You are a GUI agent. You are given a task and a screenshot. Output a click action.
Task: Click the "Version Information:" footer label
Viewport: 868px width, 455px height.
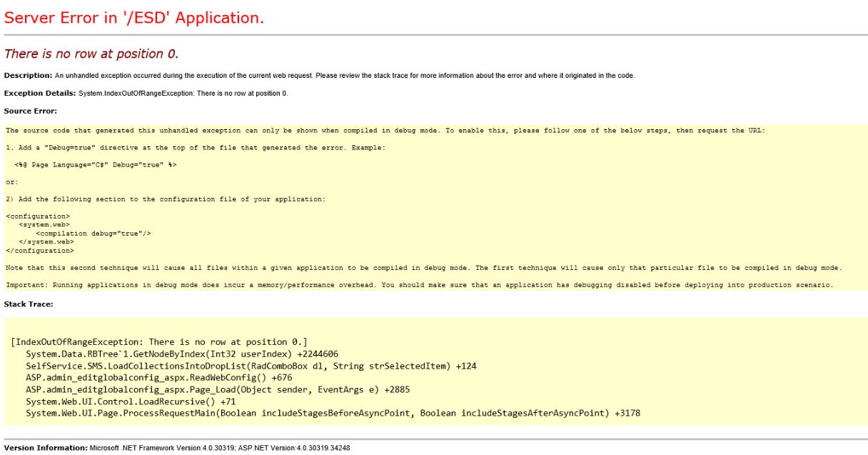[x=46, y=448]
